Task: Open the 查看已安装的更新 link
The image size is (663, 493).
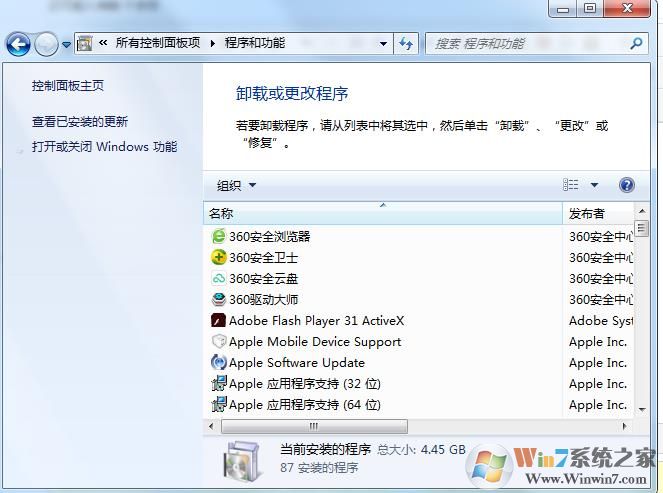Action: (80, 122)
